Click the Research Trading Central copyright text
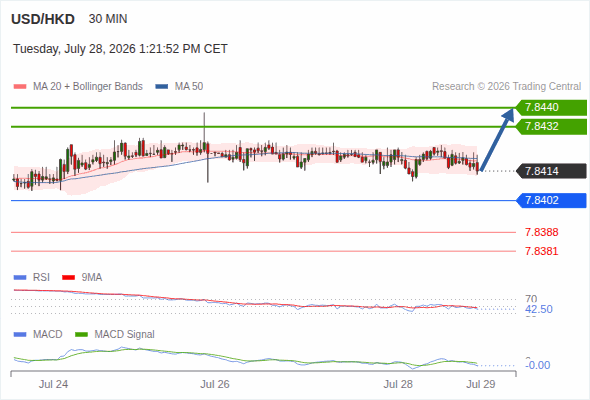Viewport: 590px width, 400px height. point(506,87)
